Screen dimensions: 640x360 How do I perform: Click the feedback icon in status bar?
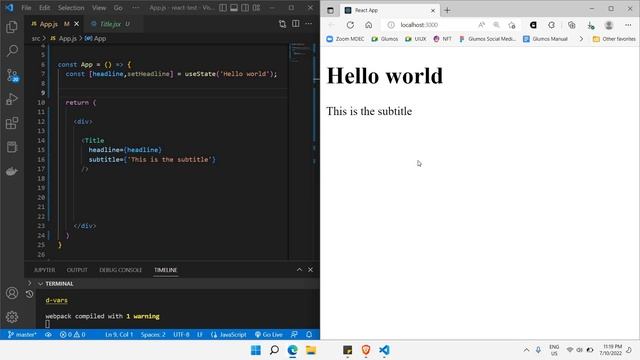tap(294, 334)
